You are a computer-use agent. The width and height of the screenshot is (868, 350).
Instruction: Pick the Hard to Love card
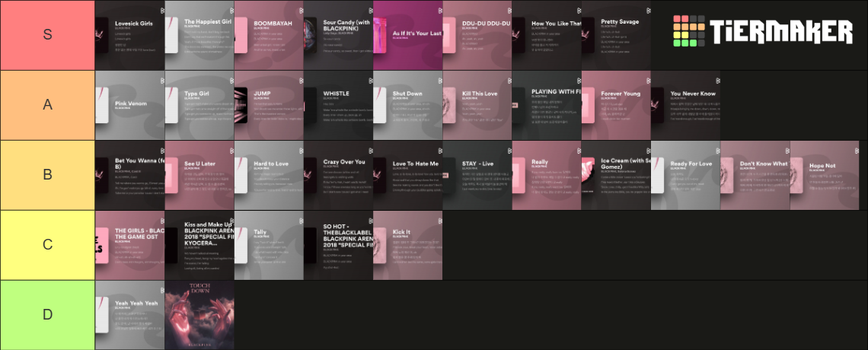[269, 175]
